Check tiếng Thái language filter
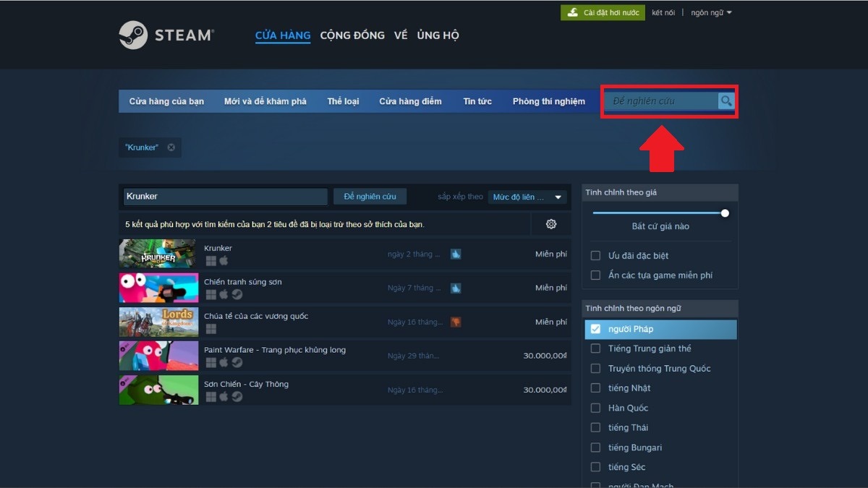Image resolution: width=868 pixels, height=488 pixels. click(x=595, y=428)
